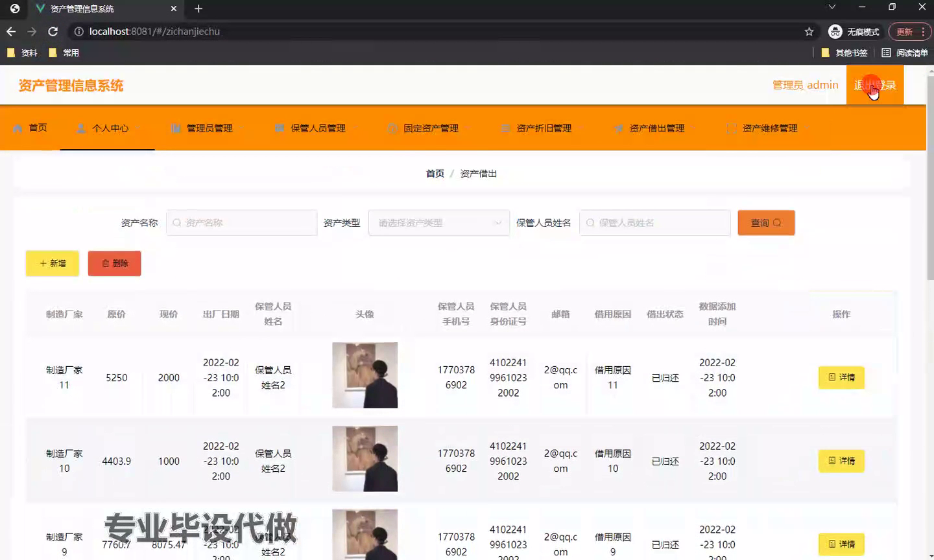Click the 操作 column header
Screen dimensions: 934x560
841,314
